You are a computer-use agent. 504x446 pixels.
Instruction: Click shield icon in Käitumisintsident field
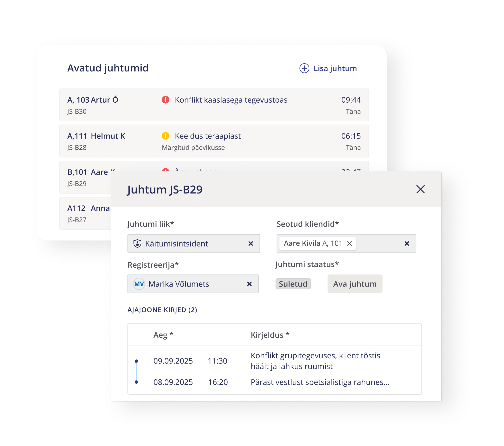(x=137, y=243)
